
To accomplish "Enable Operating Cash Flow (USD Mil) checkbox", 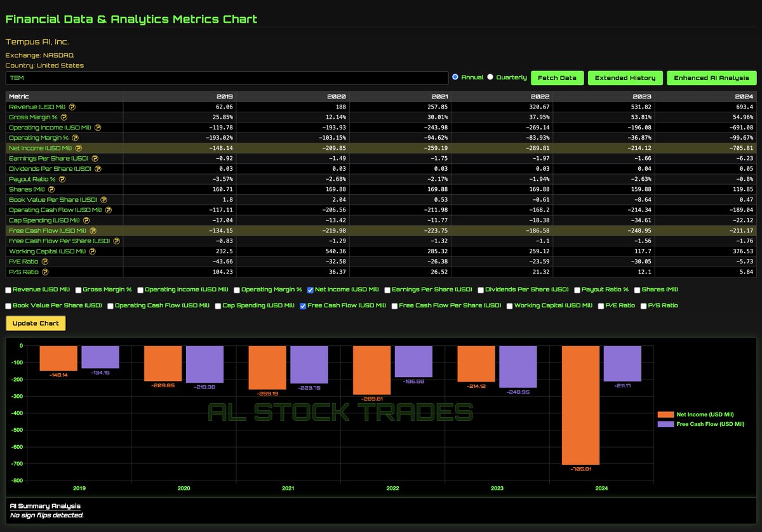I will [110, 305].
